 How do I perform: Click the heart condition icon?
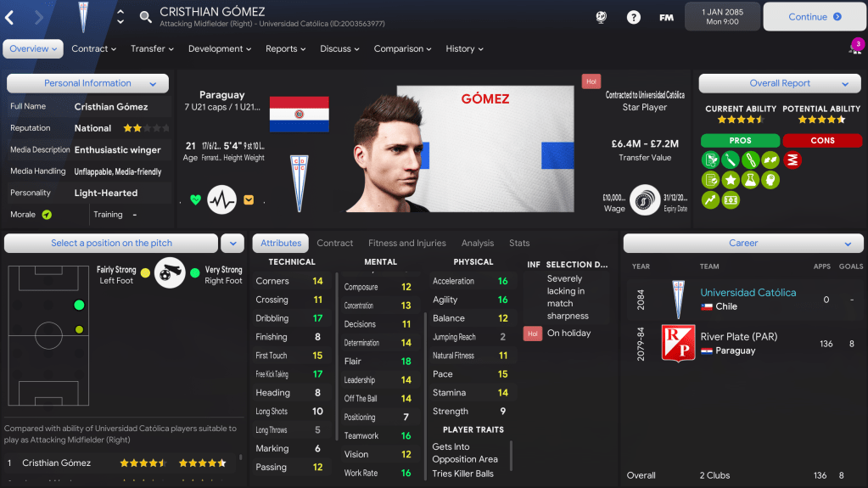point(195,199)
